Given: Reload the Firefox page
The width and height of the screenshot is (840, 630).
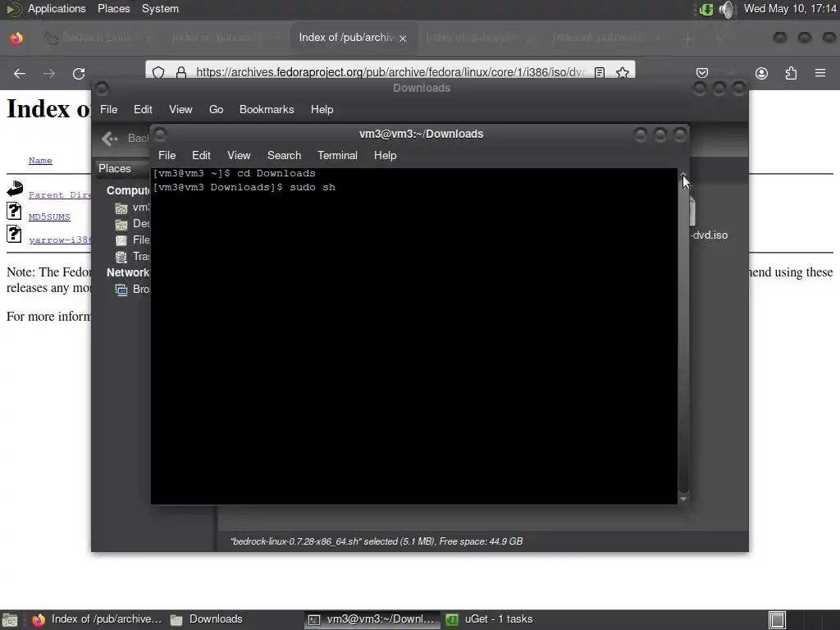Looking at the screenshot, I should point(79,73).
